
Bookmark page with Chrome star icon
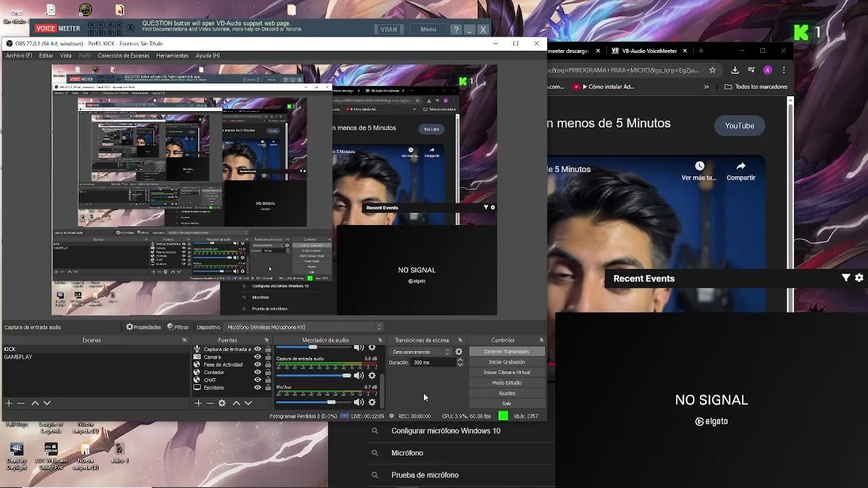tap(712, 70)
